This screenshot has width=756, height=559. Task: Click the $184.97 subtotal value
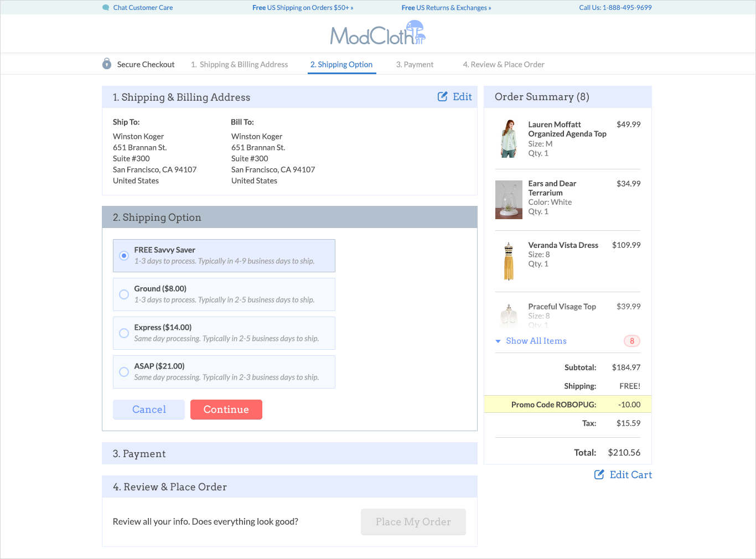[626, 368]
